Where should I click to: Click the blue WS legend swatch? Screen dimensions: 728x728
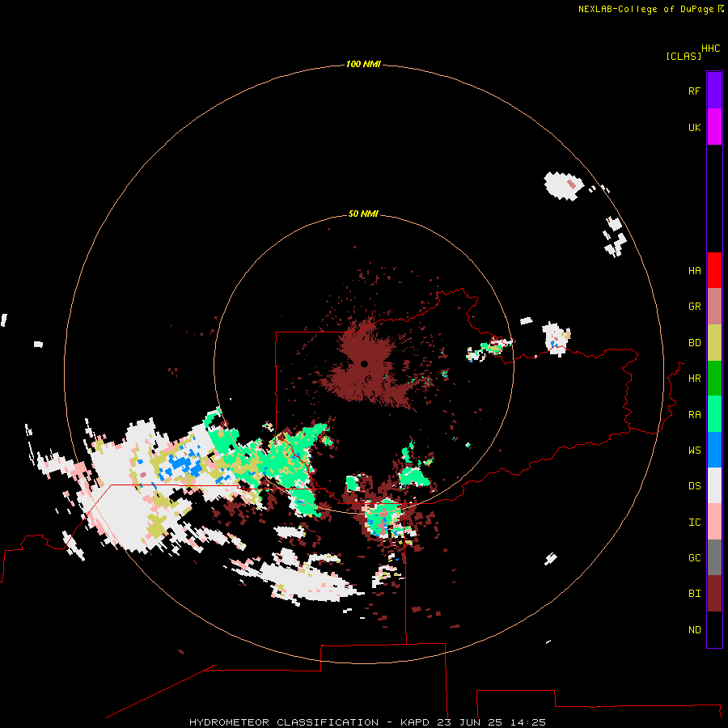tap(714, 450)
